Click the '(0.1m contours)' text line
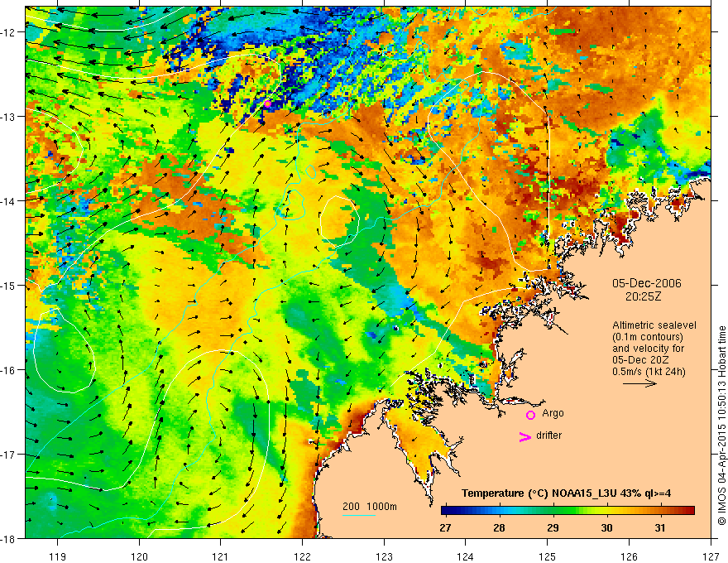The height and width of the screenshot is (563, 728). pos(648,337)
